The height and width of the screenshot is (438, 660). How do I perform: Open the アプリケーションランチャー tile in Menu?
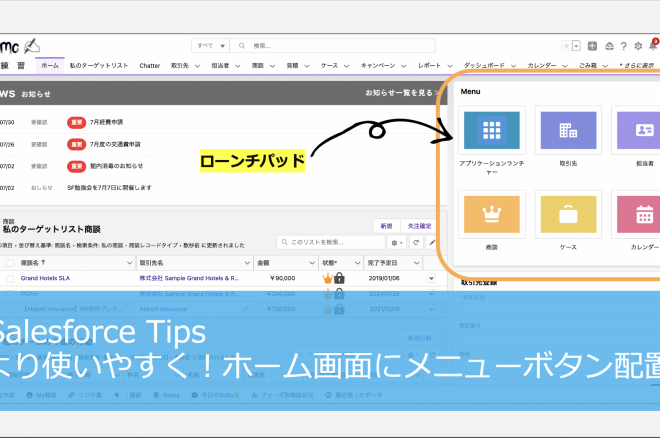tap(492, 130)
